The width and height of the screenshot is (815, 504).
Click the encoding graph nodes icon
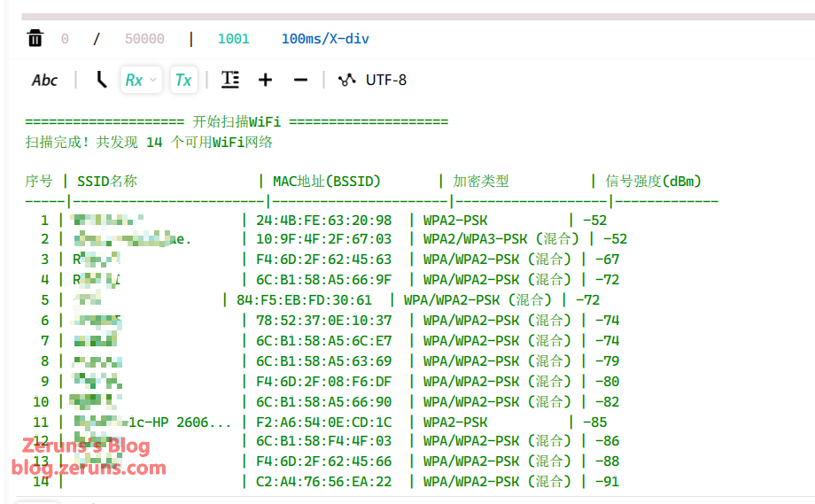click(x=346, y=80)
